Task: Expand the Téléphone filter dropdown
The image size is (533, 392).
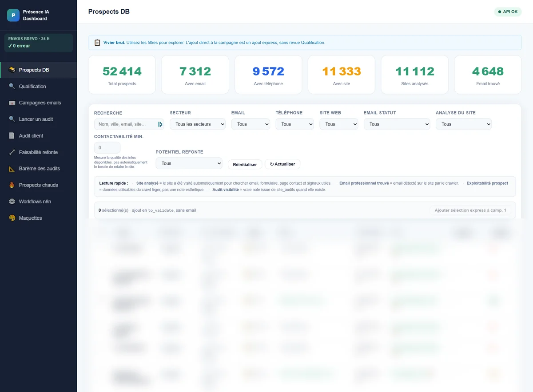Action: pos(295,124)
